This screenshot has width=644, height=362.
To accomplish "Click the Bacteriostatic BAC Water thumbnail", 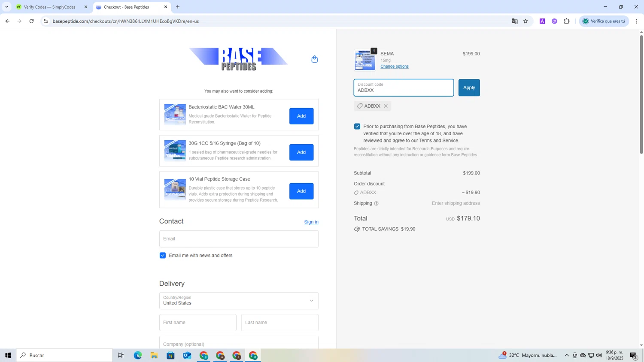I will tap(175, 115).
